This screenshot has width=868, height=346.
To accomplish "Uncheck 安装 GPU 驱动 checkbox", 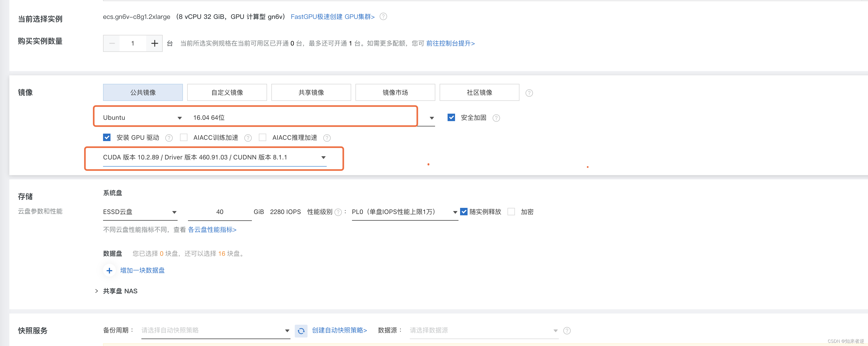I will click(107, 137).
